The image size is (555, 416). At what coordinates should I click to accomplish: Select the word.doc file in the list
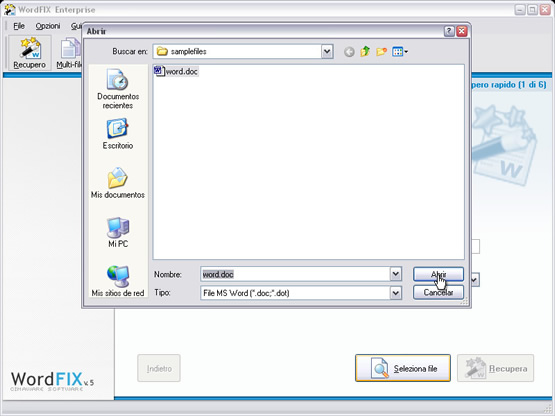coord(176,72)
